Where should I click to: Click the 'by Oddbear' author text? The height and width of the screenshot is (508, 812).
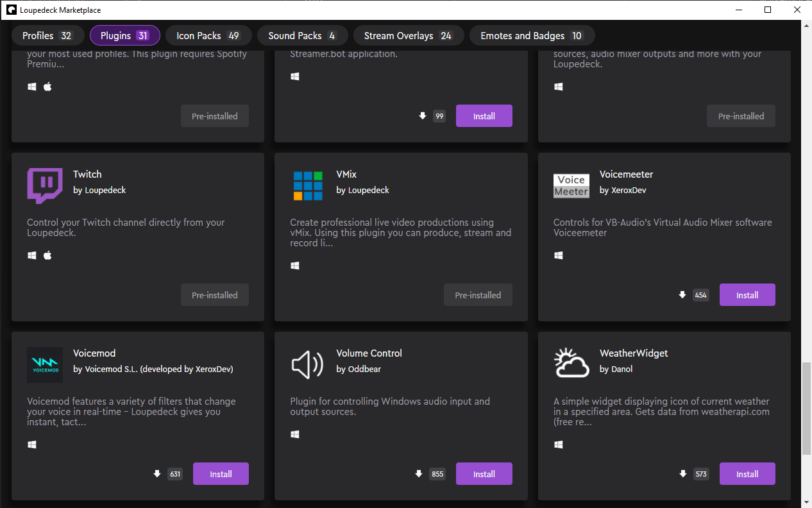tap(359, 369)
